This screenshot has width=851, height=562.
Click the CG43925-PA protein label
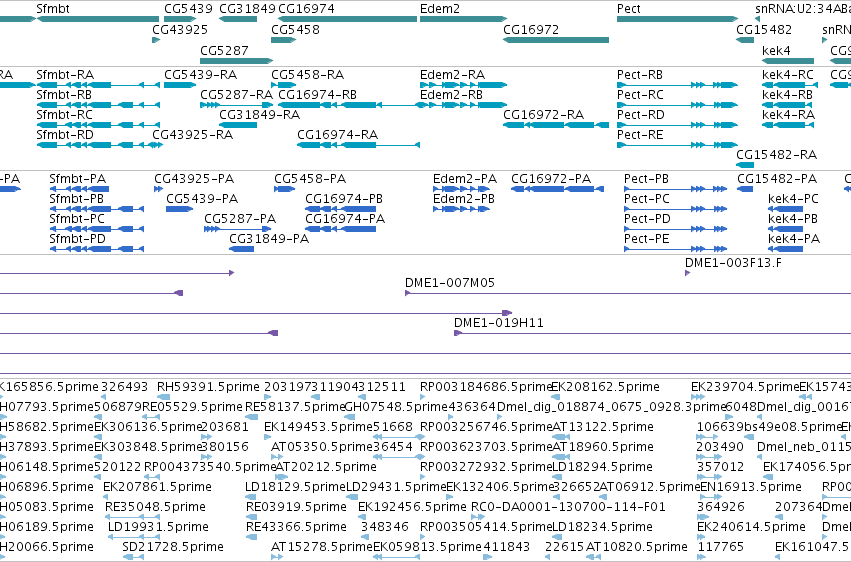pyautogui.click(x=194, y=178)
